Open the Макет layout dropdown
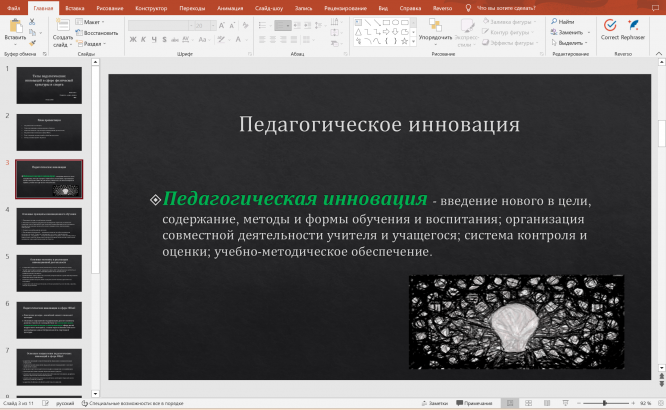Screen dimensions: 666x410 (x=92, y=21)
